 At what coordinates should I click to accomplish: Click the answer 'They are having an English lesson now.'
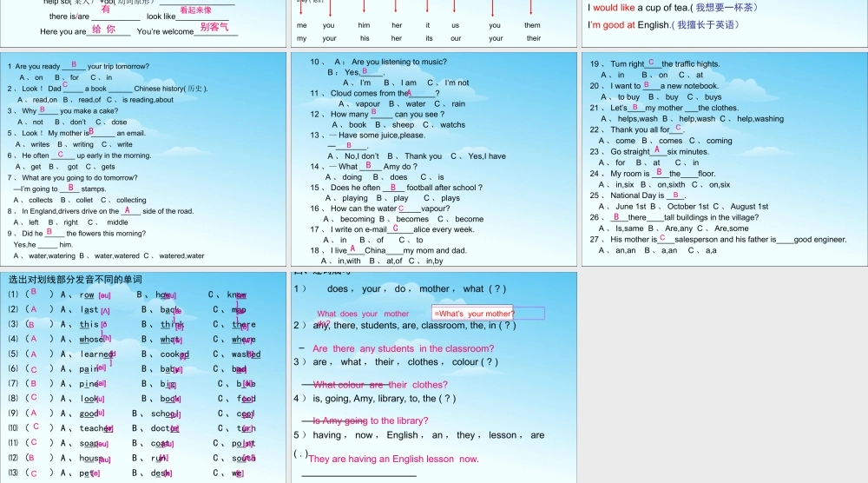point(393,459)
